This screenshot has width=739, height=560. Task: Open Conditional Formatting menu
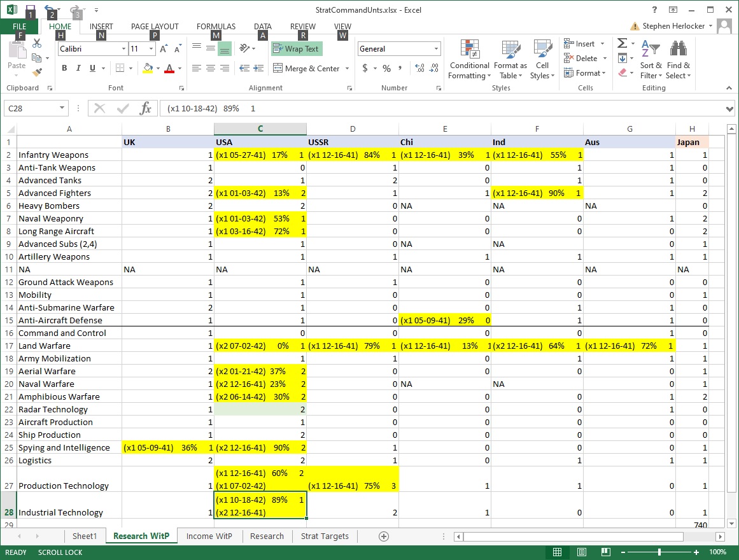(469, 60)
